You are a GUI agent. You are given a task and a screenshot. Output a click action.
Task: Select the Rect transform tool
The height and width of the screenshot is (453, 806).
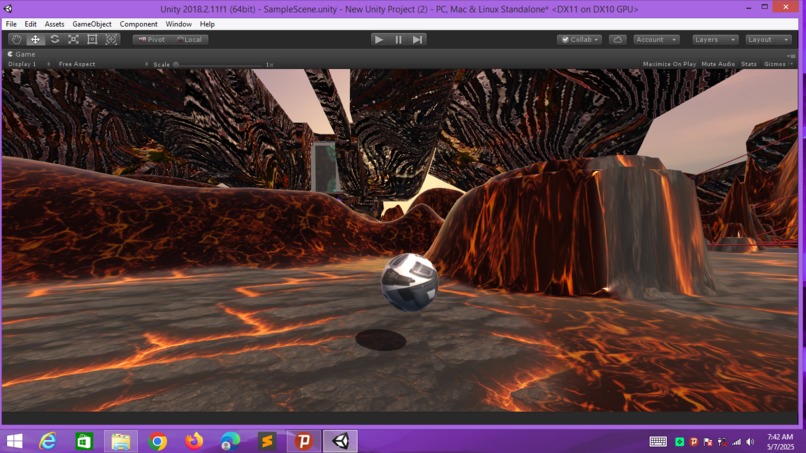click(93, 40)
